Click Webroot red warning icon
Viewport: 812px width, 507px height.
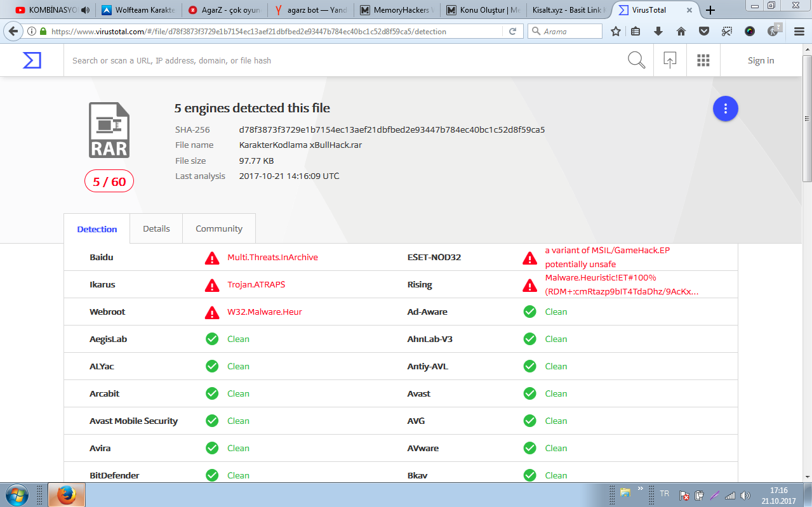[x=212, y=312]
